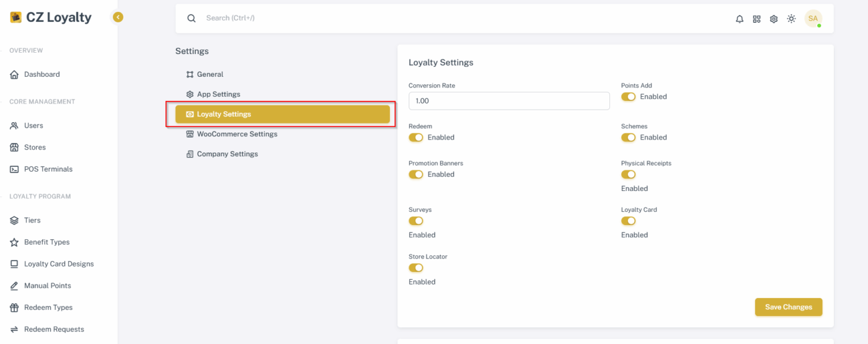
Task: Click the Loyalty Settings panel heading
Action: click(441, 63)
